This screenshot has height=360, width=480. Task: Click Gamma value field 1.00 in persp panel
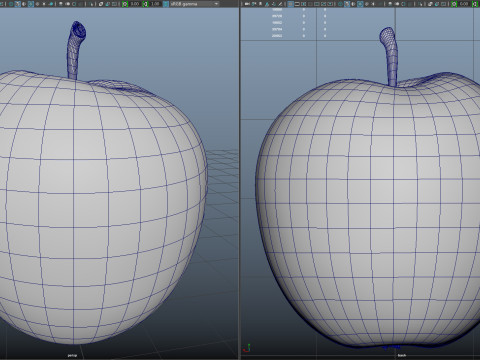(155, 4)
